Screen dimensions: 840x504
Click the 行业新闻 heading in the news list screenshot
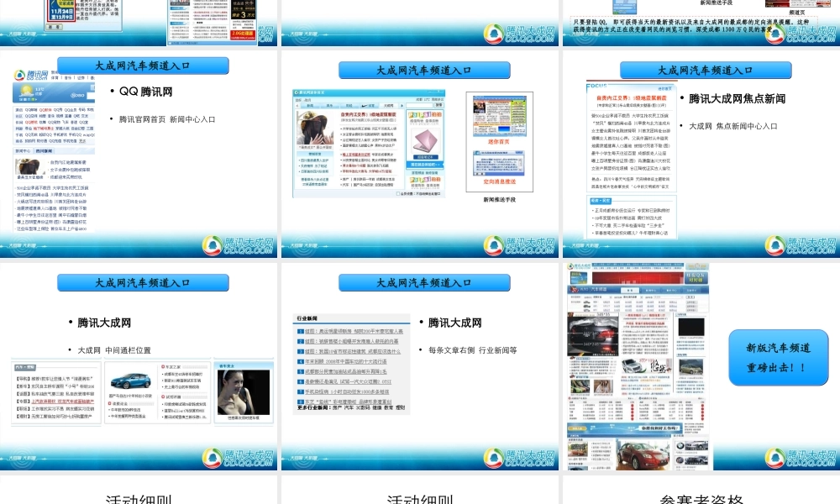(307, 318)
